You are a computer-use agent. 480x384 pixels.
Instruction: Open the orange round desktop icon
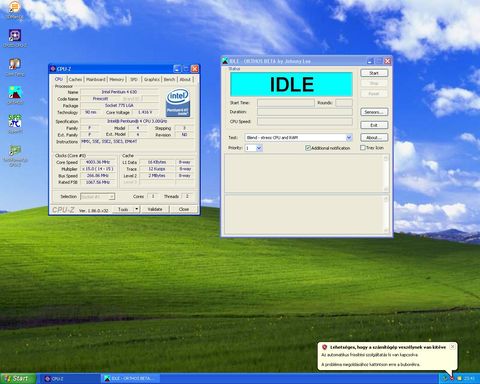14,7
